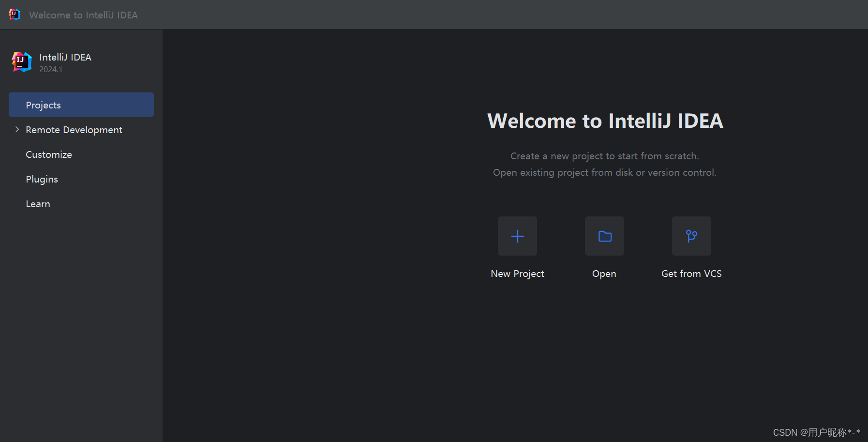868x442 pixels.
Task: Click the Open folder icon
Action: (604, 236)
